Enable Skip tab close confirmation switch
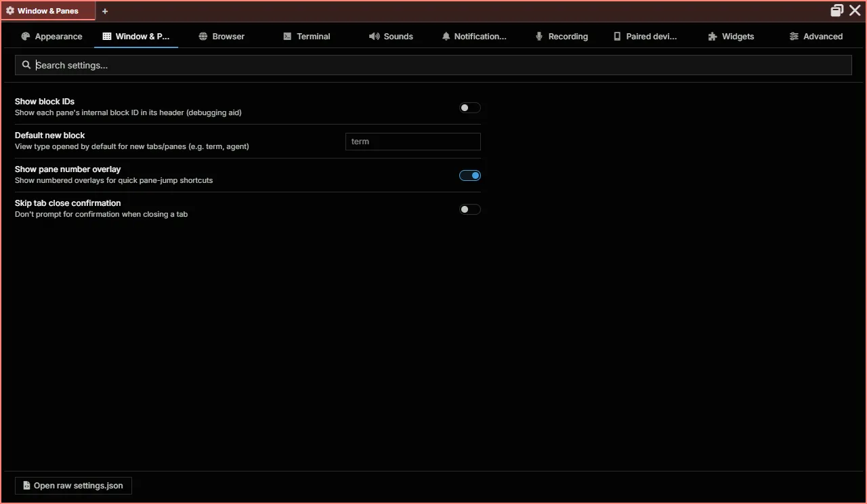 470,209
